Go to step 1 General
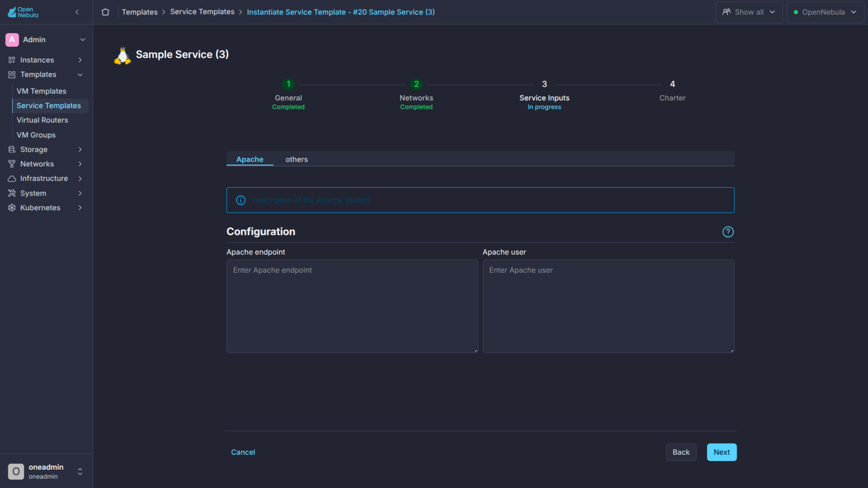 coord(288,95)
